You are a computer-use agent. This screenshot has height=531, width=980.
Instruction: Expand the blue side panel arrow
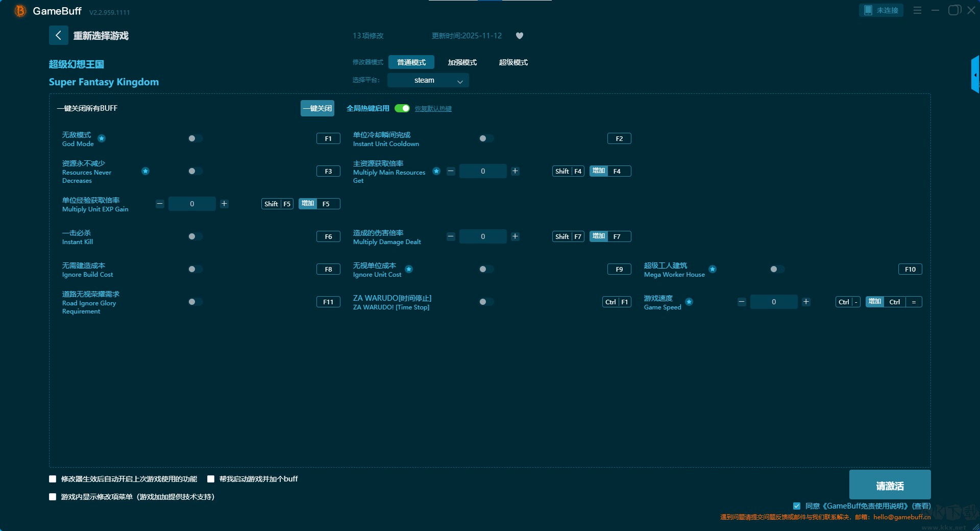coord(975,75)
